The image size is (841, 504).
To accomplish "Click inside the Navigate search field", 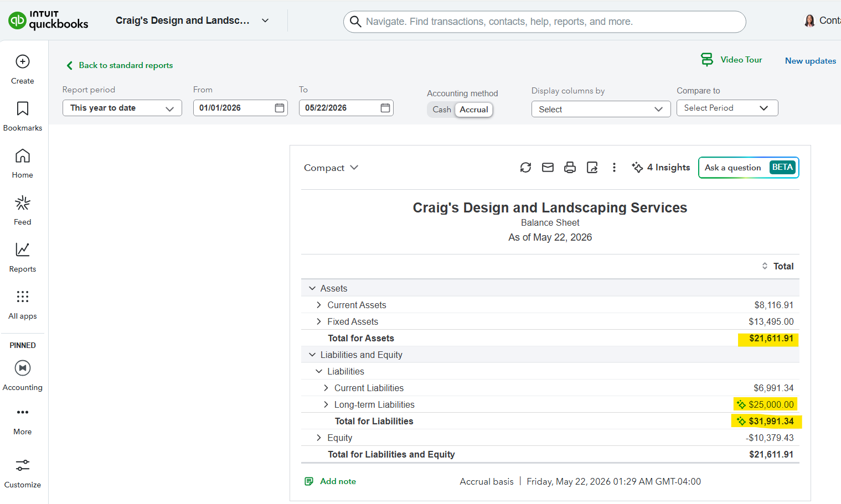I will click(x=544, y=22).
